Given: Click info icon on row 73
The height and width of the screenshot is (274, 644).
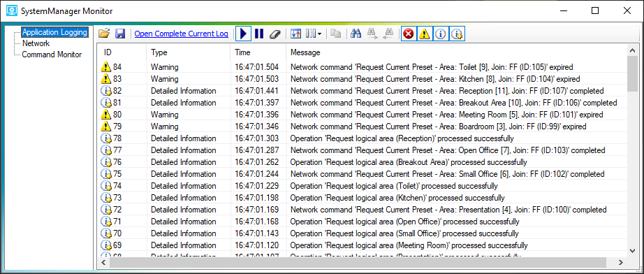Looking at the screenshot, I should tap(106, 198).
